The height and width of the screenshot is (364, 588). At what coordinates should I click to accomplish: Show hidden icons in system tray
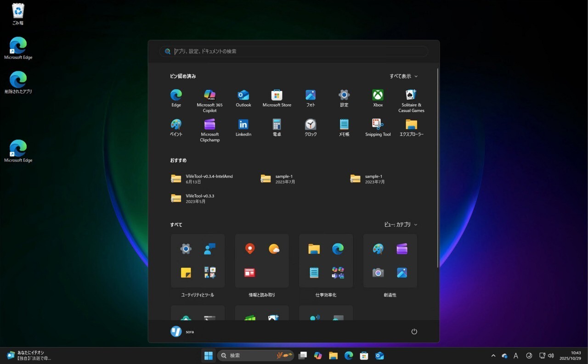[x=493, y=356]
